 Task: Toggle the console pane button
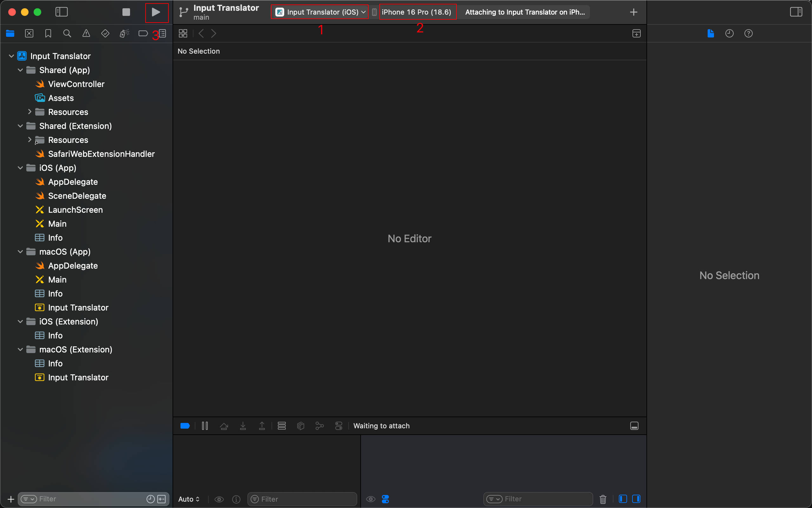[636, 499]
